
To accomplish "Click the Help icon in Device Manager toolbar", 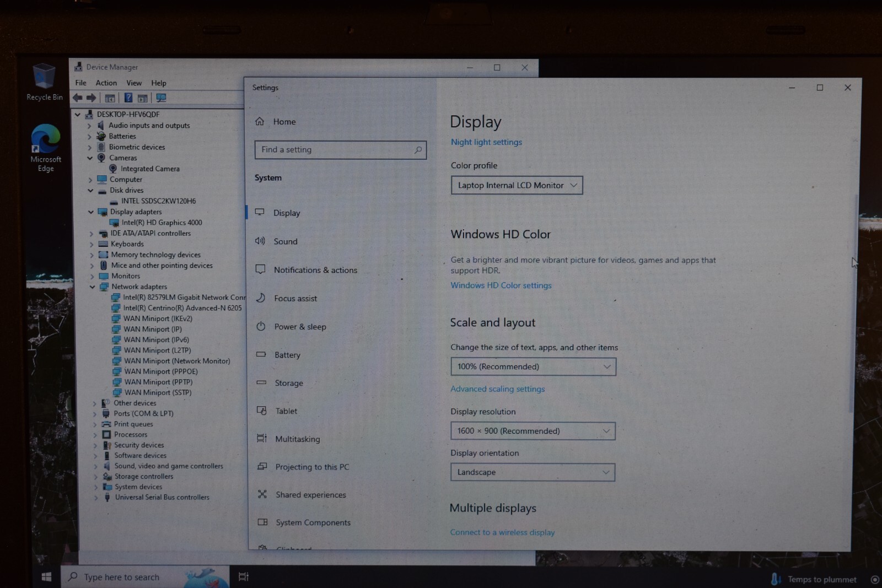I will (x=128, y=98).
